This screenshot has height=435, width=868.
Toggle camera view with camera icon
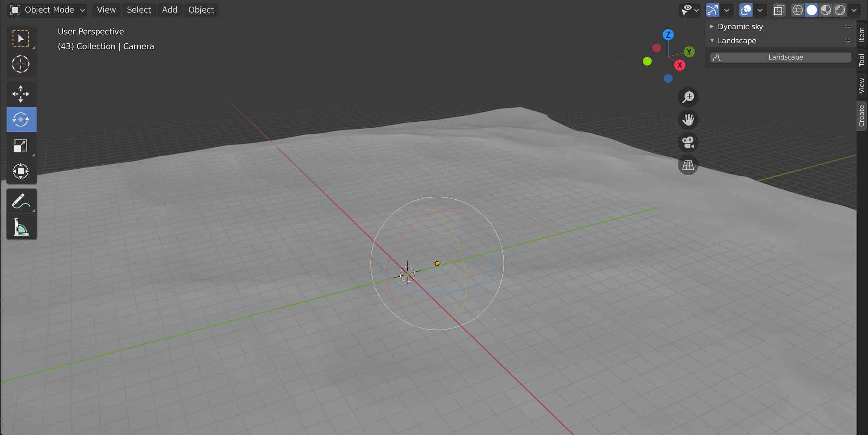pyautogui.click(x=688, y=142)
